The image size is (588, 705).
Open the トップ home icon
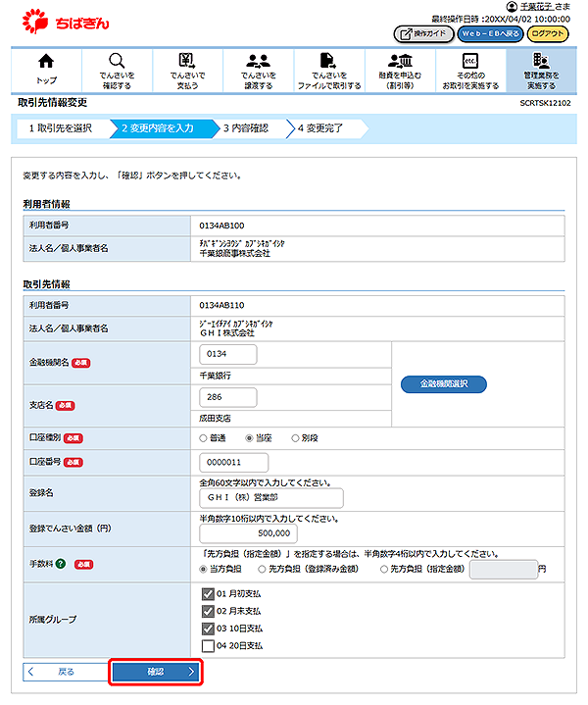tap(46, 71)
